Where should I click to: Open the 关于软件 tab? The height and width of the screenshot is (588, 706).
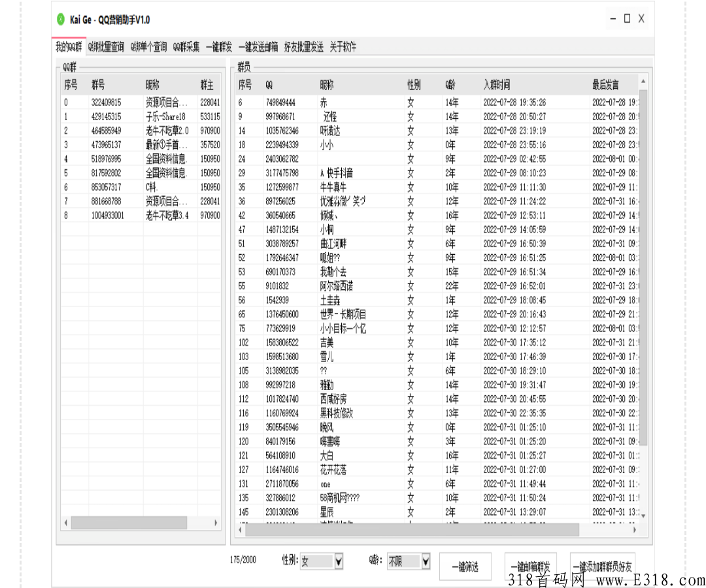point(343,47)
